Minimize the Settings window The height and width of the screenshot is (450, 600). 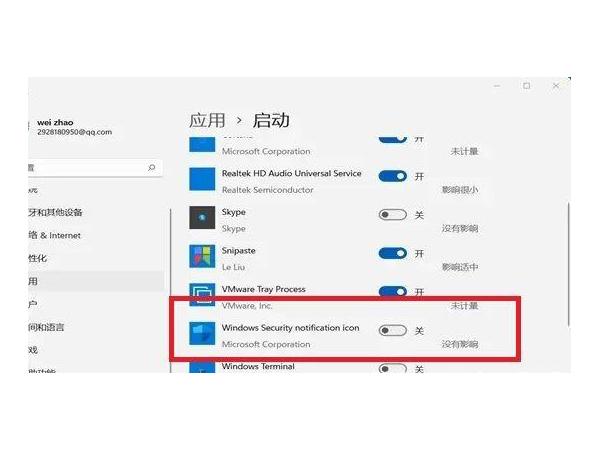(497, 86)
